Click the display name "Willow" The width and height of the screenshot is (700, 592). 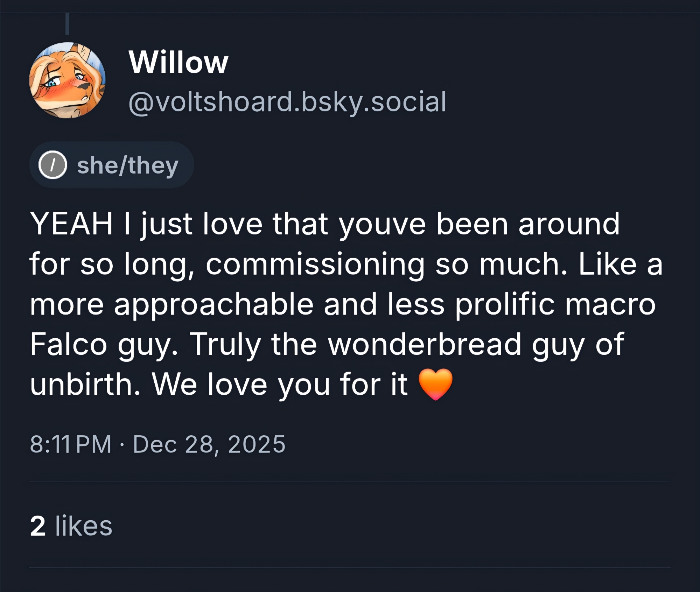coord(178,63)
